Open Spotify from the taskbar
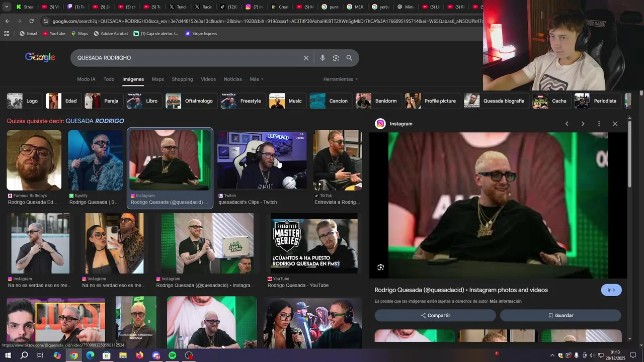 point(173,355)
